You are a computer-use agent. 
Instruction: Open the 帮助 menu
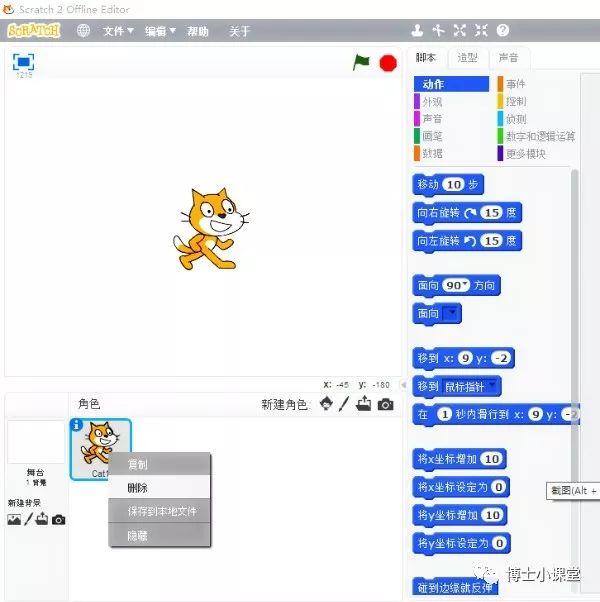198,31
